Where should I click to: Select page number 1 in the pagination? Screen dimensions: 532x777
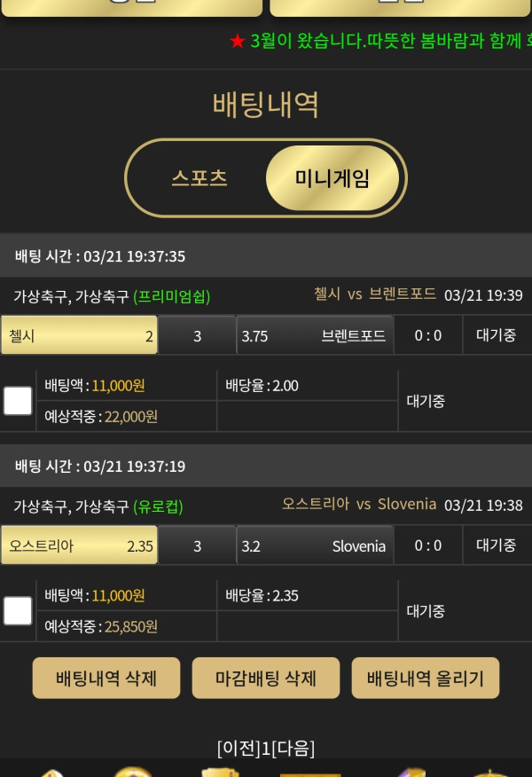[x=265, y=748]
